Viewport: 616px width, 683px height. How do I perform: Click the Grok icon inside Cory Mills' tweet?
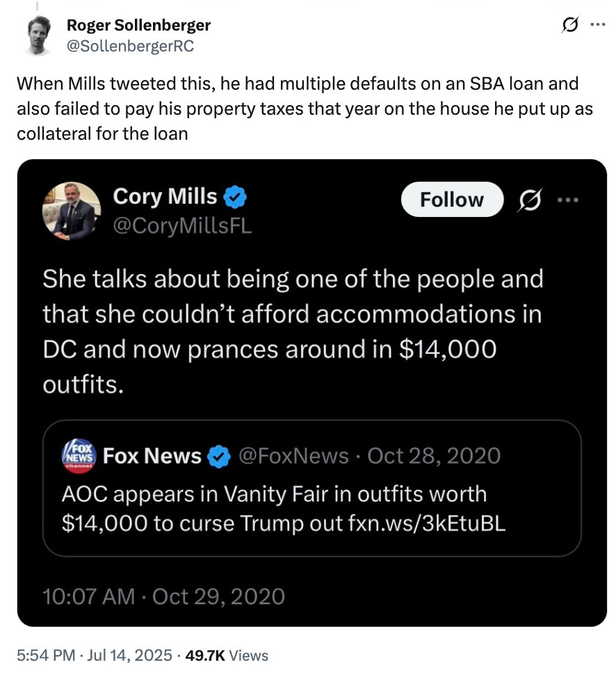coord(530,200)
